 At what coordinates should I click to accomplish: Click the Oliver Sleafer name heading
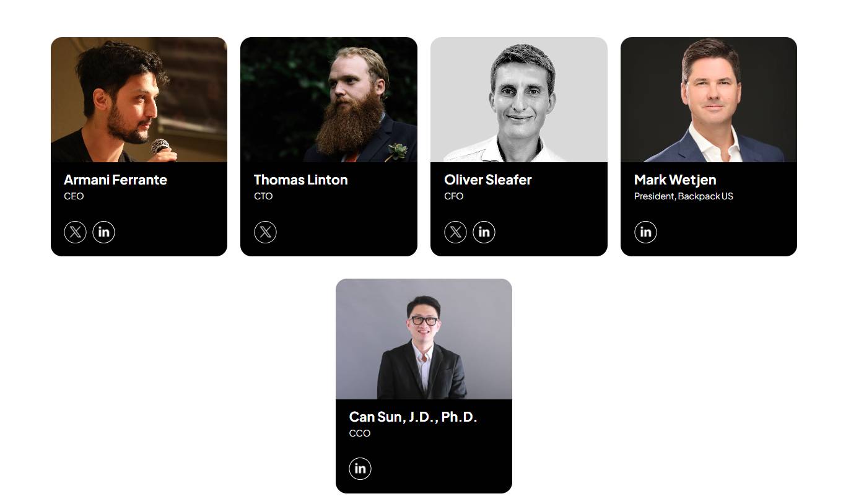coord(487,180)
